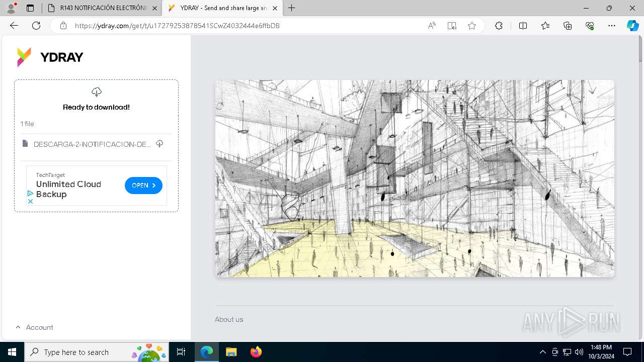The width and height of the screenshot is (644, 362).
Task: Open Collections icon in toolbar
Action: [568, 26]
